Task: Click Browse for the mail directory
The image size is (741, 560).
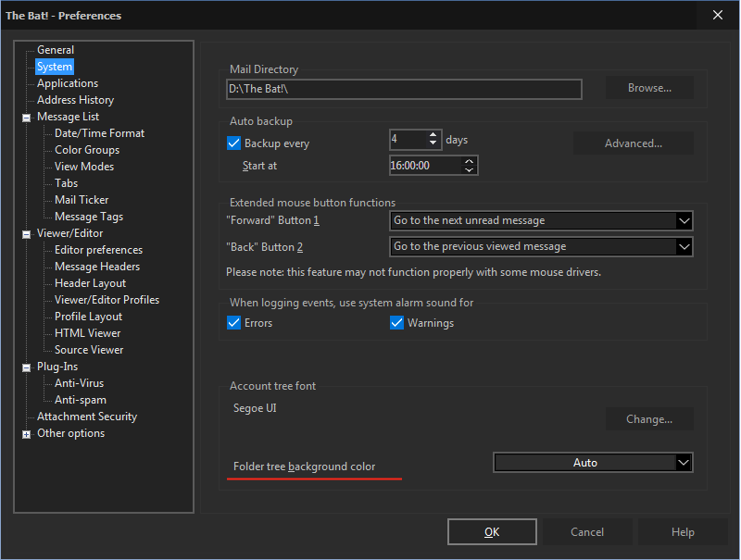Action: click(649, 88)
